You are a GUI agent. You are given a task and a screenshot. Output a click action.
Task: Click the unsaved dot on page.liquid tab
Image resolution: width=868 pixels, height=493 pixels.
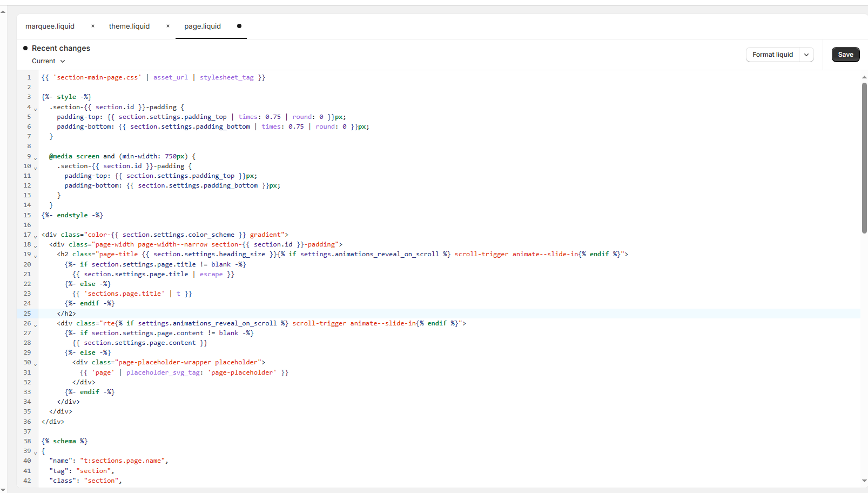click(x=239, y=26)
